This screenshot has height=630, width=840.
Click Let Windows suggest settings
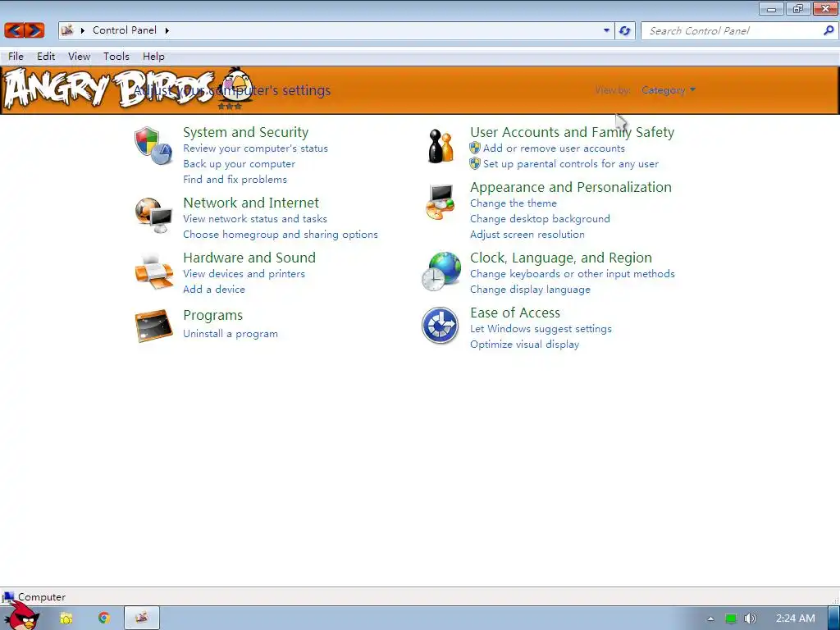[x=541, y=329]
